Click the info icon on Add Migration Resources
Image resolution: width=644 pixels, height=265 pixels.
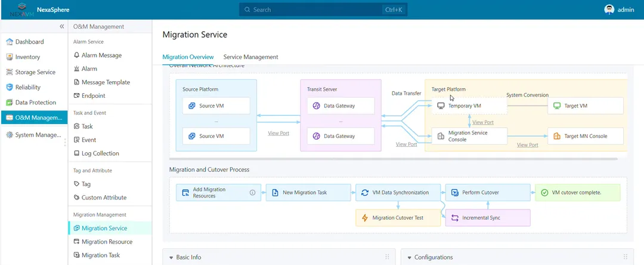[253, 193]
